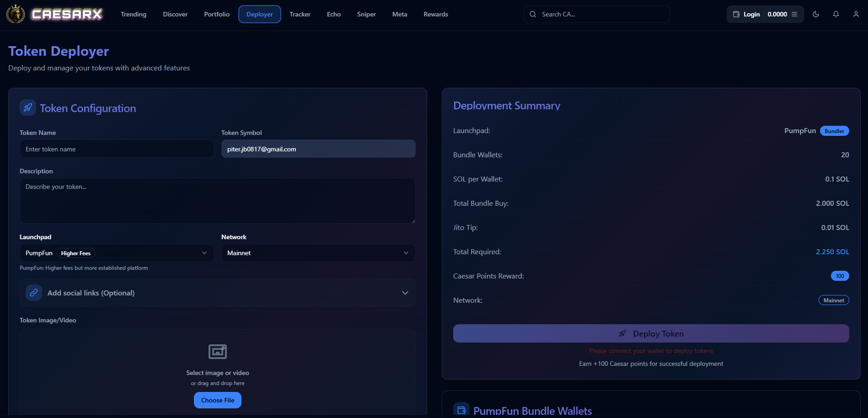
Task: Click the wallet icon beside Login
Action: coord(736,14)
